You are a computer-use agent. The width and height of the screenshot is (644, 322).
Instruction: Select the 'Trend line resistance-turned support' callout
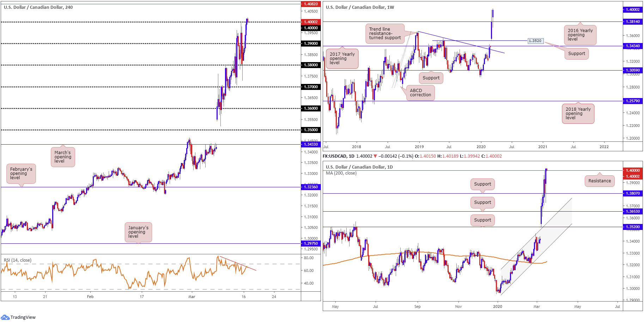click(x=385, y=34)
